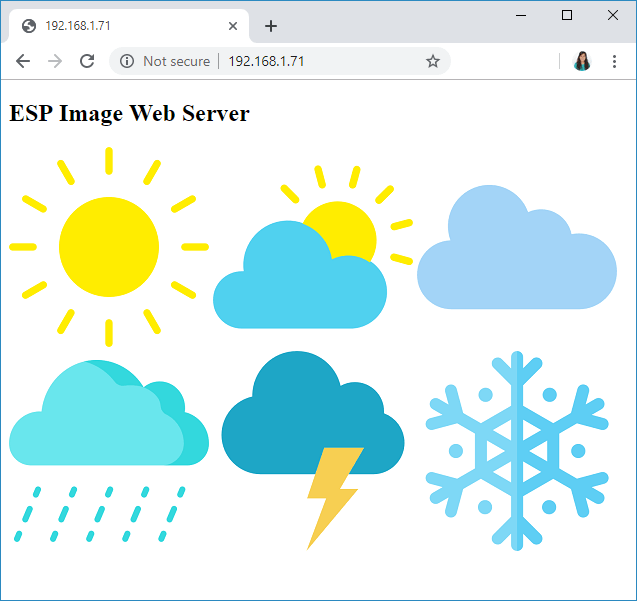Image resolution: width=637 pixels, height=601 pixels.
Task: Click the sunny weather image
Action: click(108, 246)
